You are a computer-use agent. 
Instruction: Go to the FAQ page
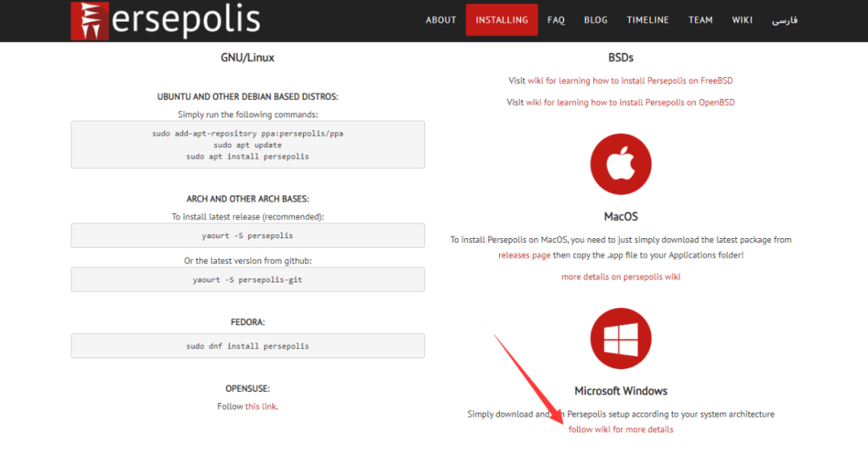[x=556, y=20]
